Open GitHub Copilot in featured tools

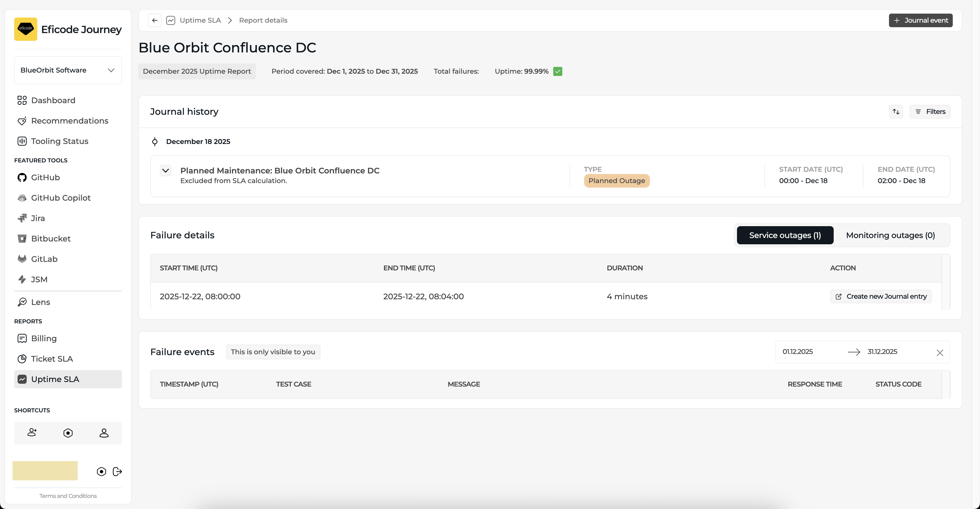pyautogui.click(x=60, y=198)
